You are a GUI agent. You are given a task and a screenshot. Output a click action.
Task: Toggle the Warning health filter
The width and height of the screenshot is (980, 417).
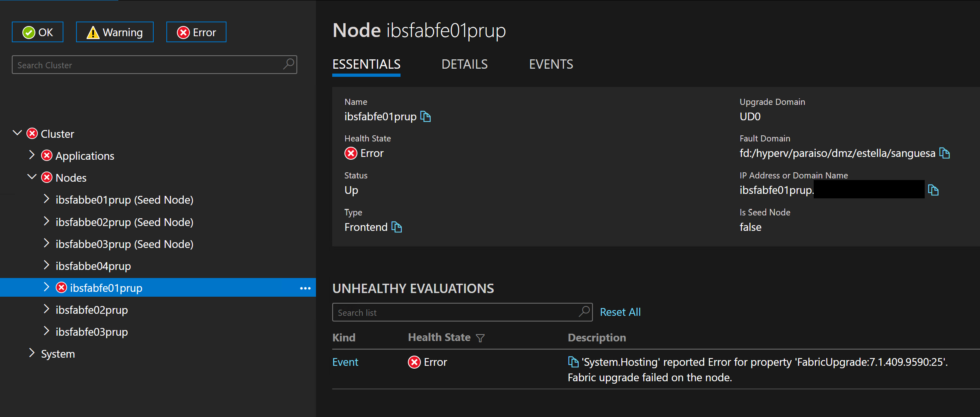[115, 32]
